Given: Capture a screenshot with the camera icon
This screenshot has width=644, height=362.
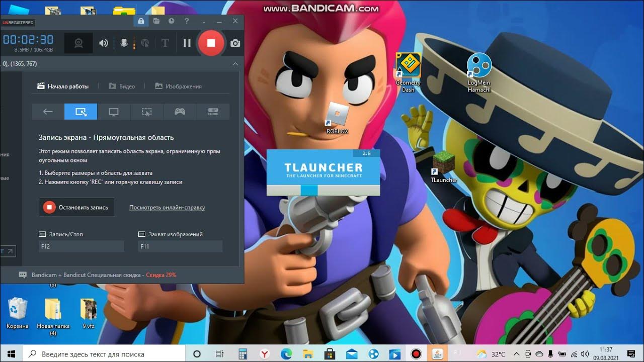Looking at the screenshot, I should point(235,43).
